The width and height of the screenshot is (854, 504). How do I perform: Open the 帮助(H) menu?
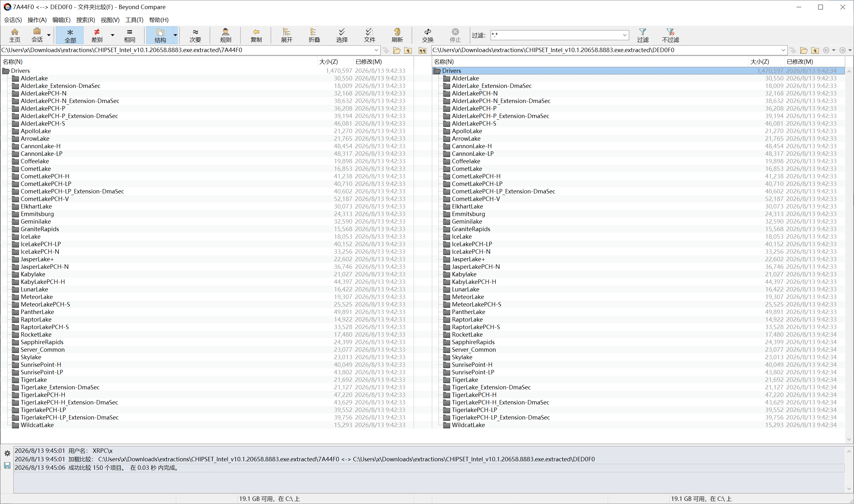[x=159, y=20]
